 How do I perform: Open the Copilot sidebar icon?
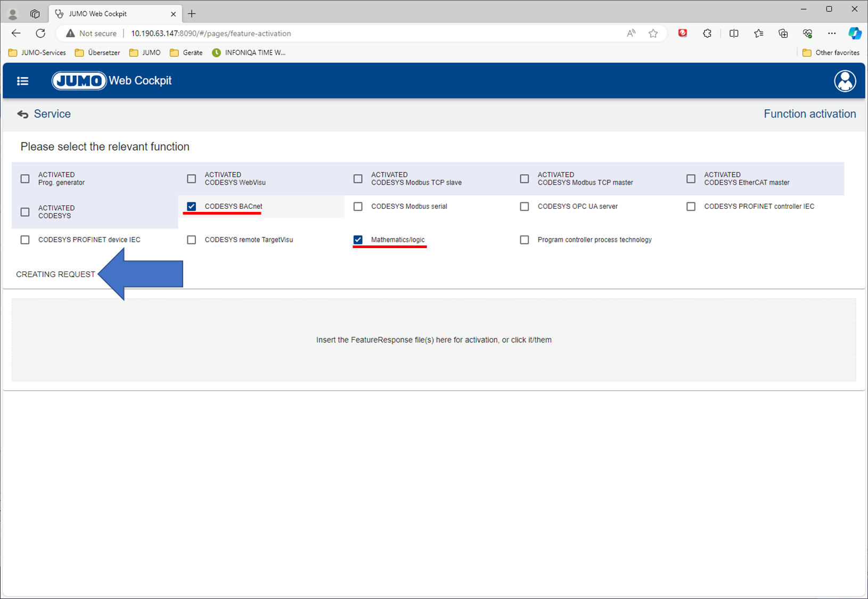[x=855, y=34]
